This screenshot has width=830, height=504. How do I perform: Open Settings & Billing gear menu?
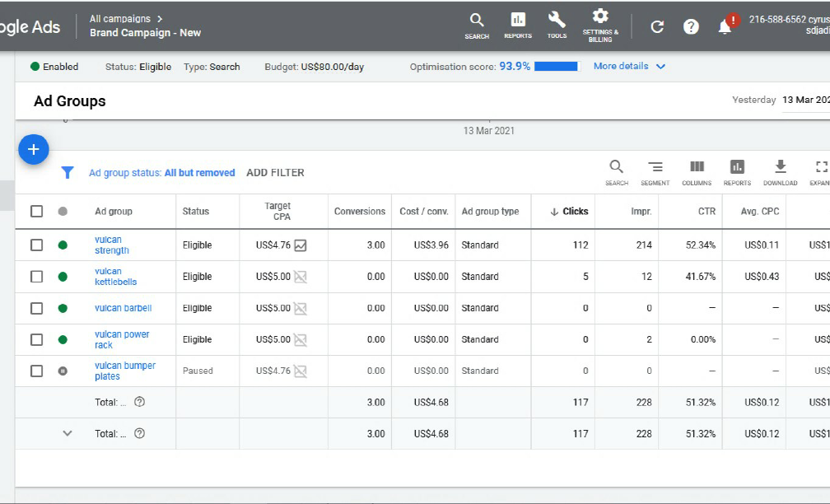(x=600, y=26)
